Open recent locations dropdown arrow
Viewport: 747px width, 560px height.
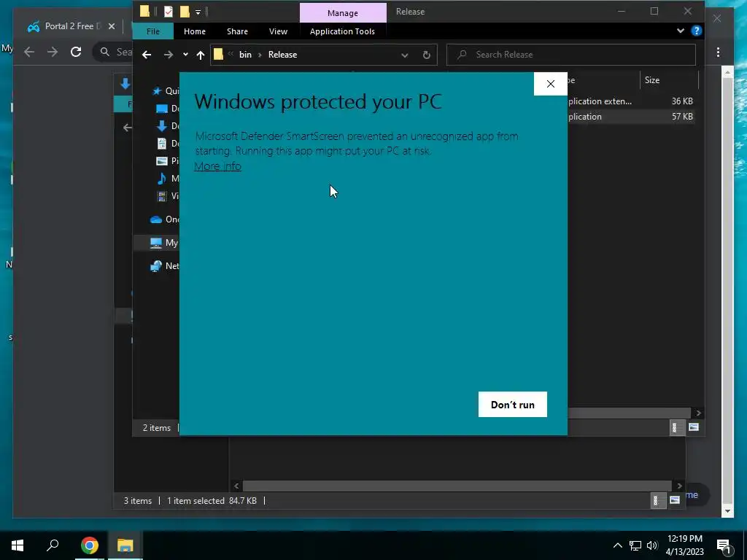click(x=185, y=55)
